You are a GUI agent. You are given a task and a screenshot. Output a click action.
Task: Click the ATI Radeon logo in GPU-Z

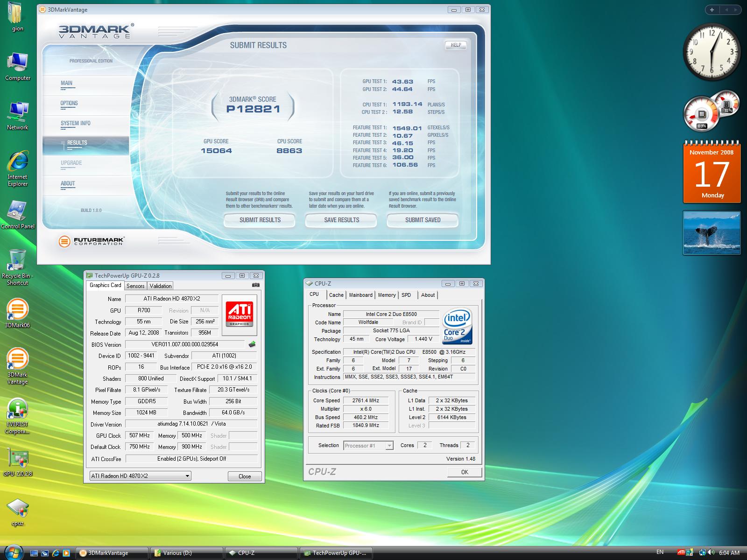click(240, 315)
